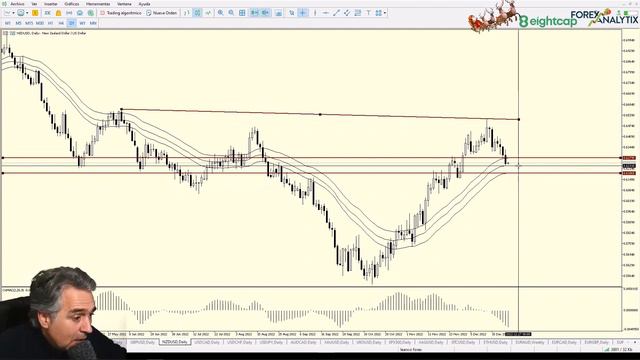Click the yellow Market Watch icon
This screenshot has height=360, width=640.
click(x=35, y=13)
